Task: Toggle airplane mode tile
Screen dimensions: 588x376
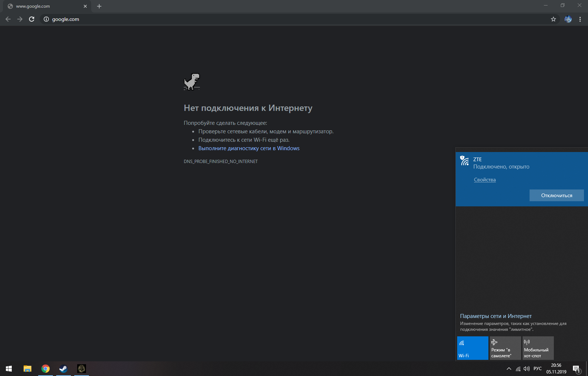Action: tap(505, 348)
